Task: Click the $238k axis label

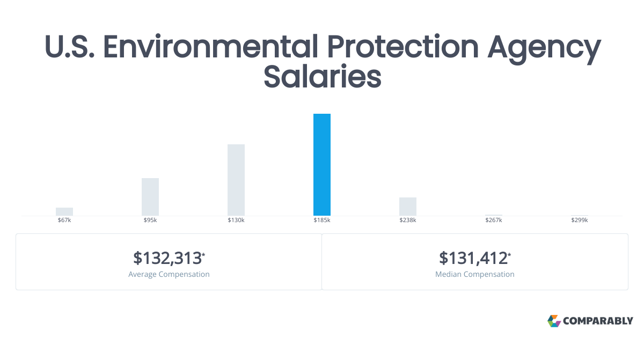Action: point(408,220)
